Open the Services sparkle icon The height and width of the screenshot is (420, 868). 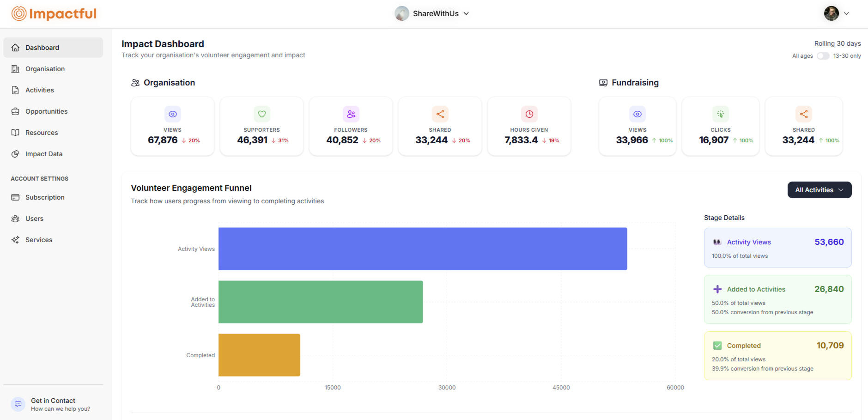[16, 239]
